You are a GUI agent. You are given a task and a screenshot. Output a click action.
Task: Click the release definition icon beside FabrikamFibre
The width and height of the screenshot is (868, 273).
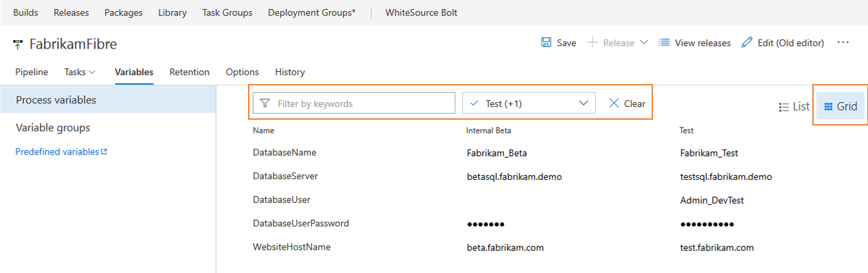18,44
